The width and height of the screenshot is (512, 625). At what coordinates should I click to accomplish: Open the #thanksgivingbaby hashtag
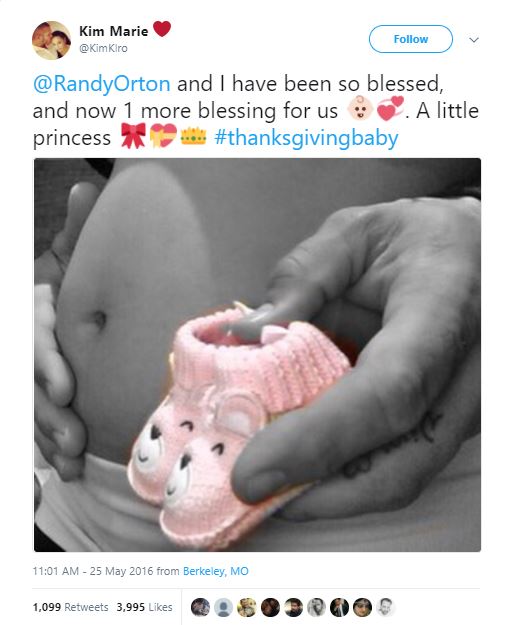(x=306, y=138)
